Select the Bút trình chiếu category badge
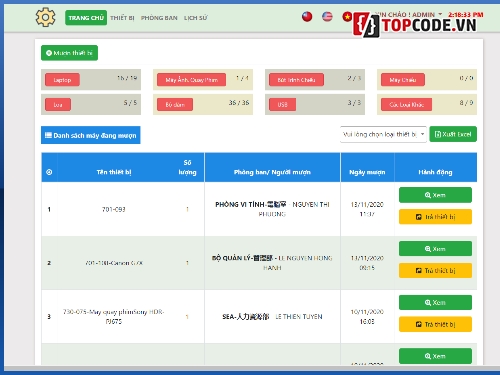500x375 pixels. point(296,80)
